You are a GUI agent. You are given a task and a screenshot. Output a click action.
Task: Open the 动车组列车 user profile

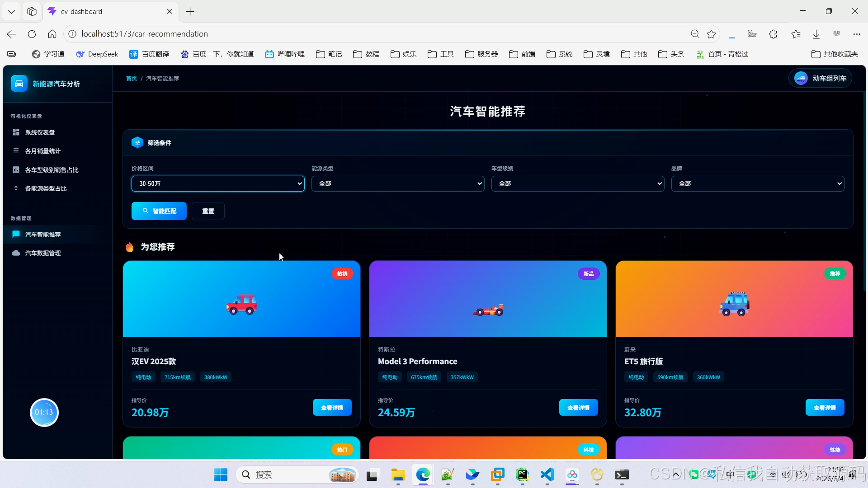(821, 78)
